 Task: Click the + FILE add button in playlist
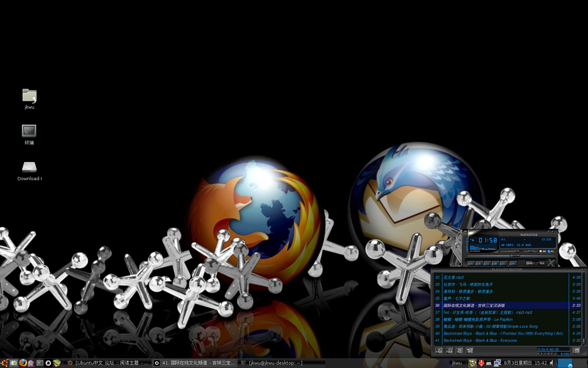[439, 350]
